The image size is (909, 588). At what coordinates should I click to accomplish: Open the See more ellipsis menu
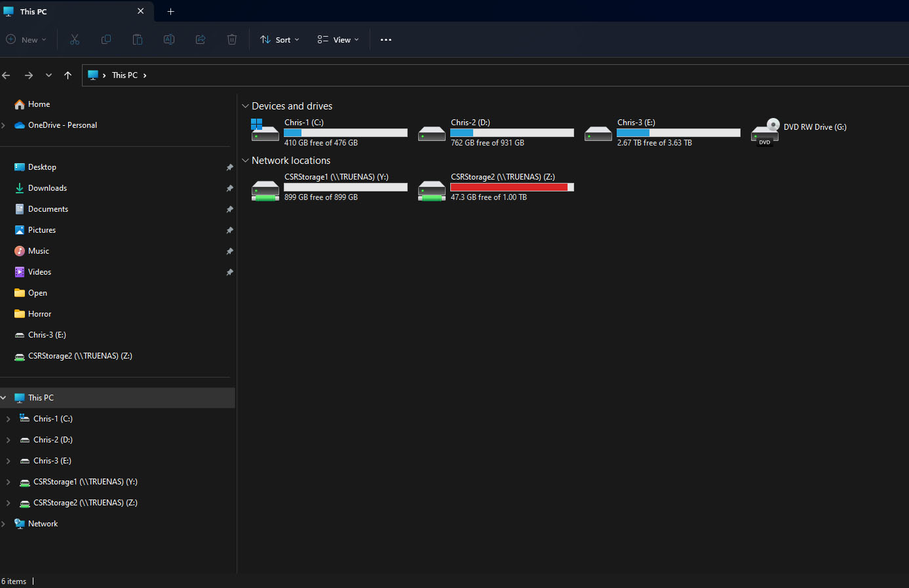(386, 40)
